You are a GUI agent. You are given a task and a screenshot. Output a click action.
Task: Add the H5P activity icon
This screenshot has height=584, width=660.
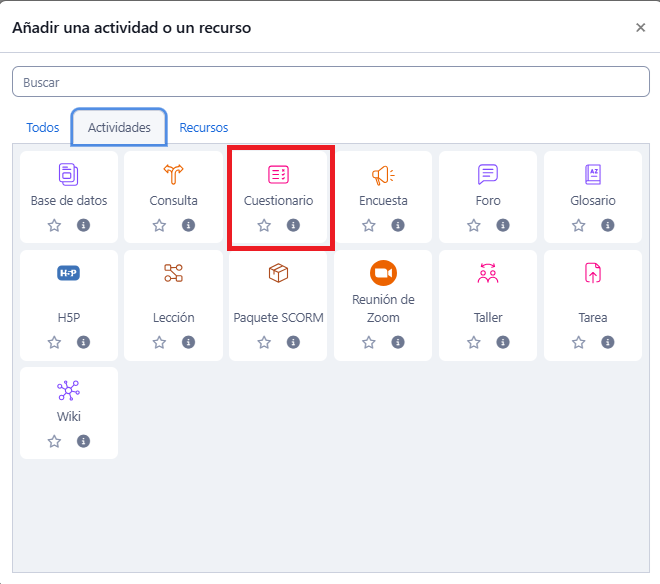[x=68, y=273]
